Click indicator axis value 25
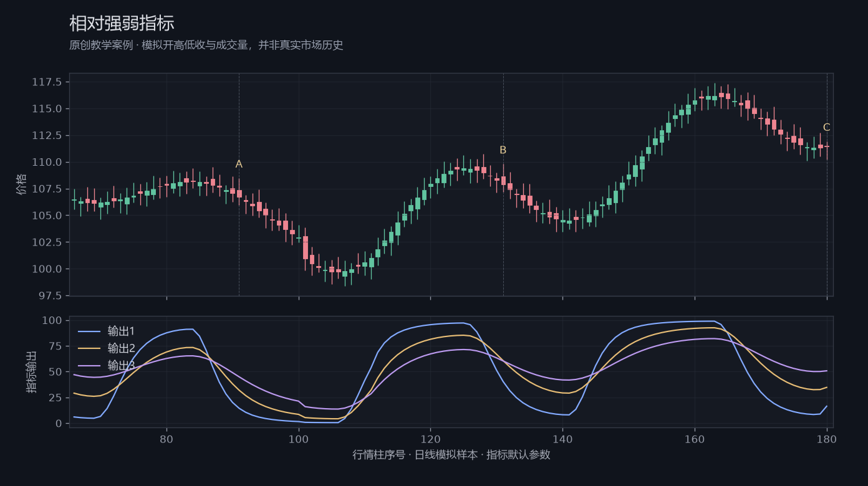 (56, 398)
